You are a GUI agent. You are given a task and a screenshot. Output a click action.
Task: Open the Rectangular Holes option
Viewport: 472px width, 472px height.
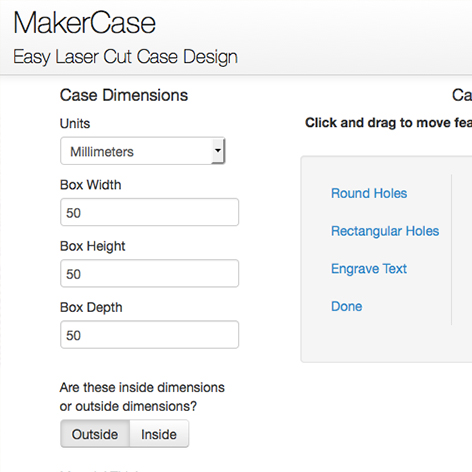[385, 231]
